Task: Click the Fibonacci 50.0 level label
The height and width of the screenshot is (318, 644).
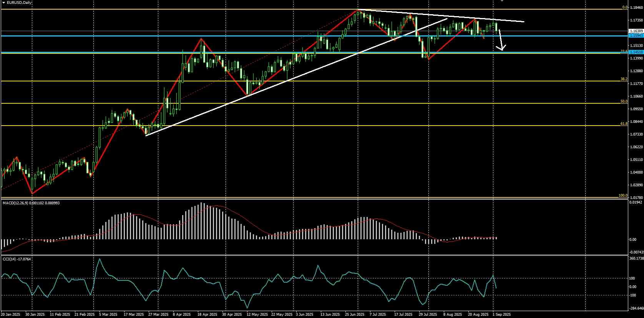Action: point(624,101)
